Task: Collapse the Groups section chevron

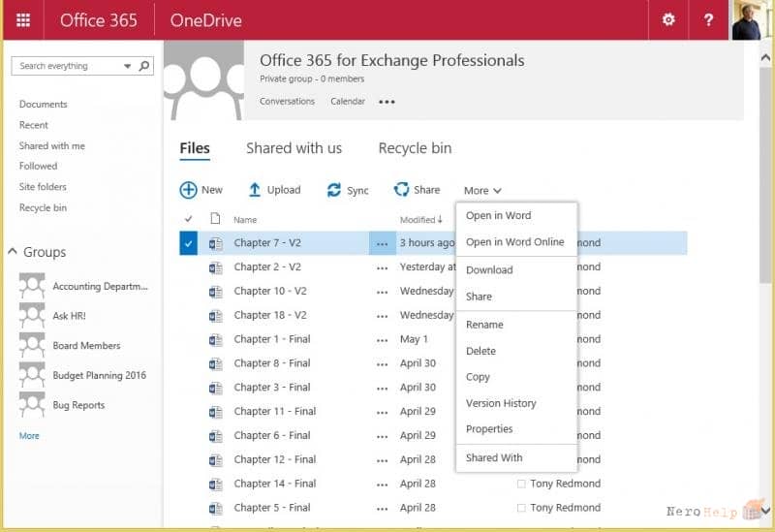Action: 13,252
